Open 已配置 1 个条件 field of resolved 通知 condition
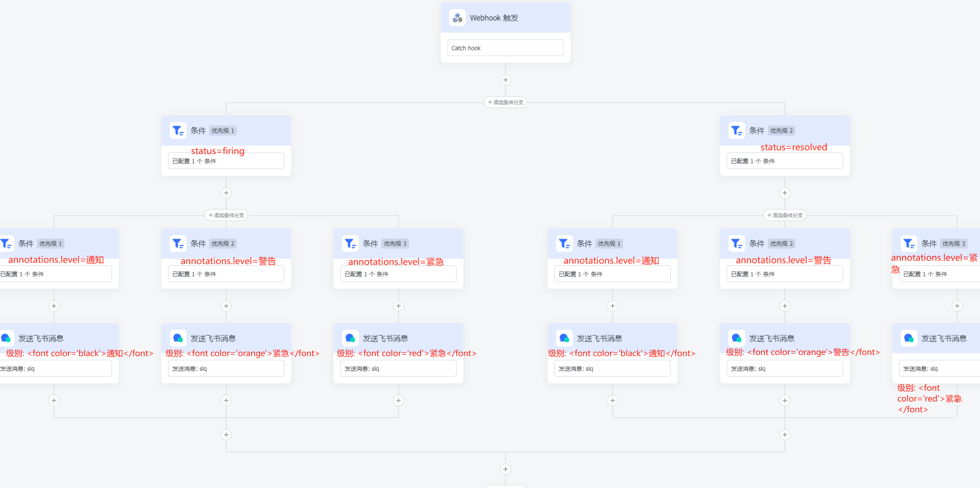The image size is (980, 488). tap(613, 274)
